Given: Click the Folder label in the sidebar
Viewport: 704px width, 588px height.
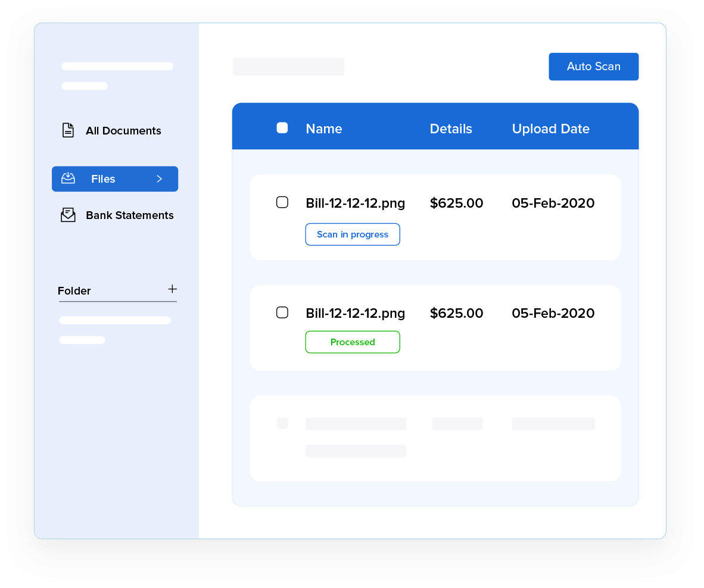Looking at the screenshot, I should coord(74,290).
